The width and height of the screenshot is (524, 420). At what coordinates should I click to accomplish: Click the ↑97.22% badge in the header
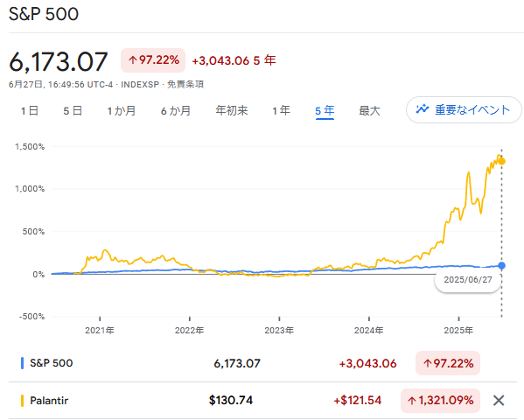[153, 60]
